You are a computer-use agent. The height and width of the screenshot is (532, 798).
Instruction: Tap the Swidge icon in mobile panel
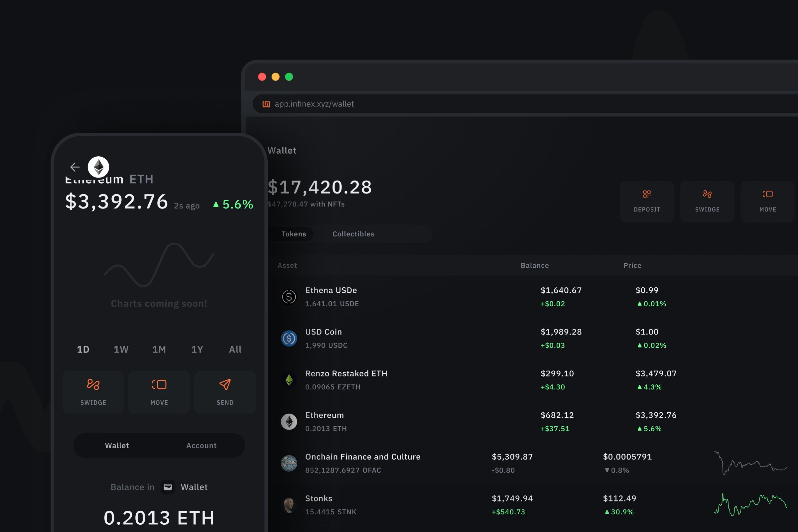coord(93,384)
